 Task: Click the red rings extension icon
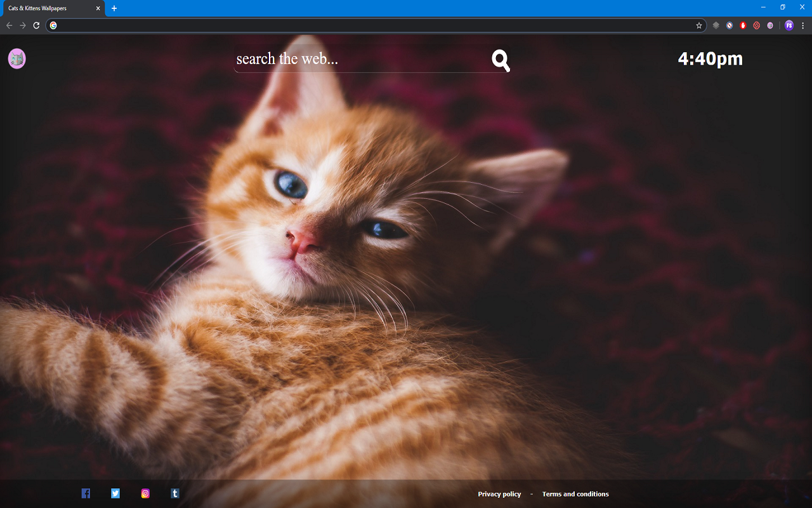coord(756,25)
